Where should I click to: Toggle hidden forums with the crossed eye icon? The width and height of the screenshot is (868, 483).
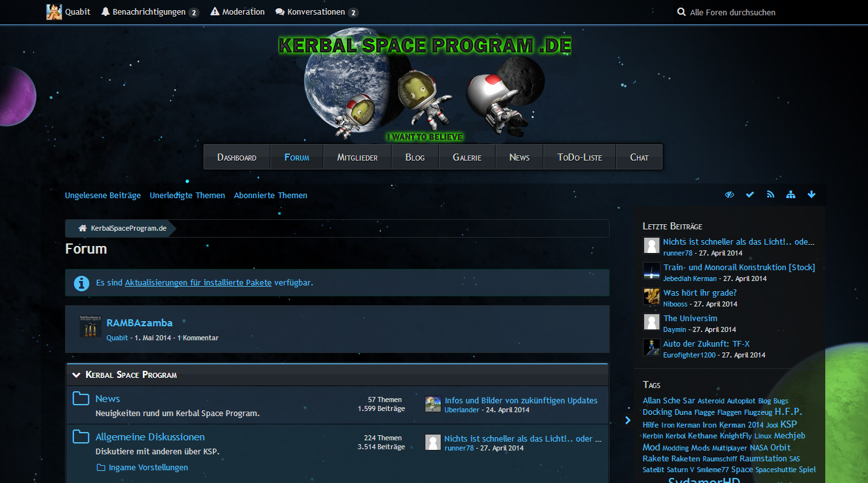(x=730, y=195)
